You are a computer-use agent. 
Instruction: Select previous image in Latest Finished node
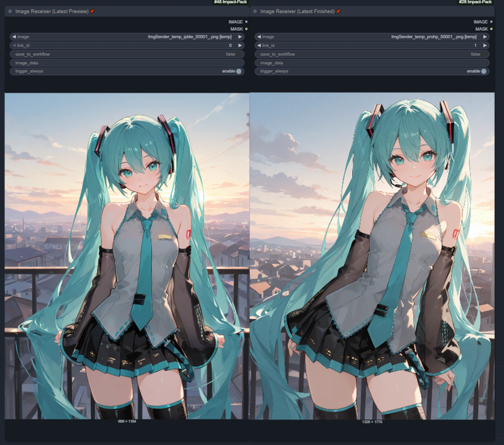click(259, 37)
